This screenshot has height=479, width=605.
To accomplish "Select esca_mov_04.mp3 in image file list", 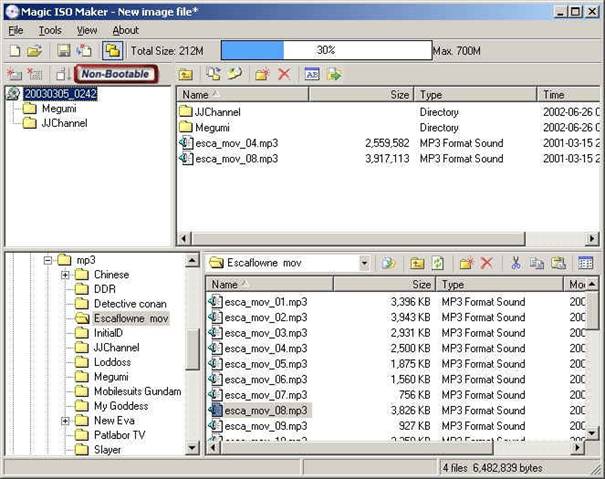I will [237, 143].
